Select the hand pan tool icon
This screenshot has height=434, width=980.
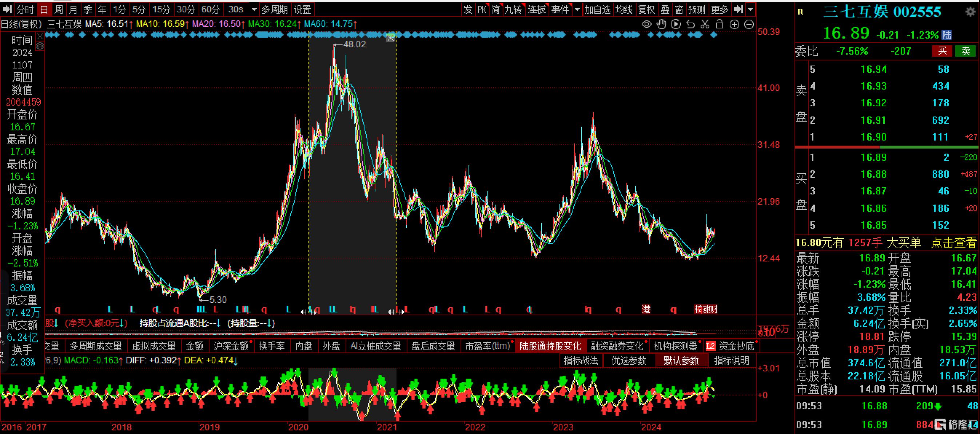(662, 24)
